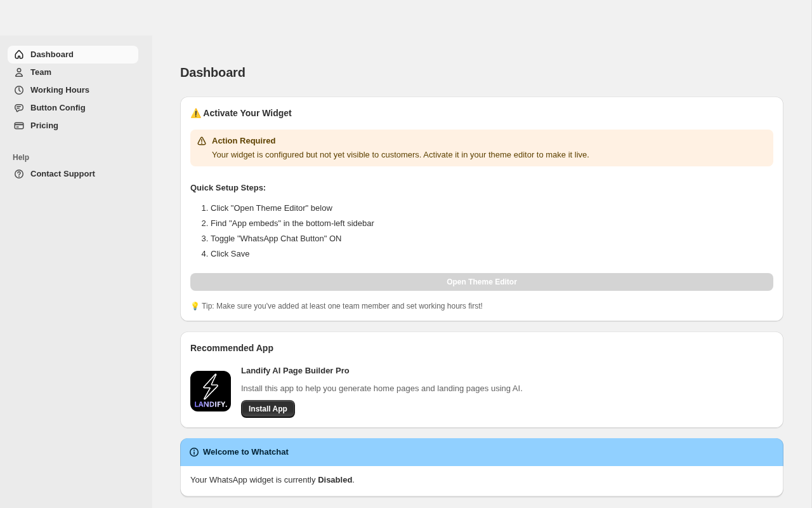Click the lightbulb icon next to the tip
812x508 pixels.
(195, 306)
